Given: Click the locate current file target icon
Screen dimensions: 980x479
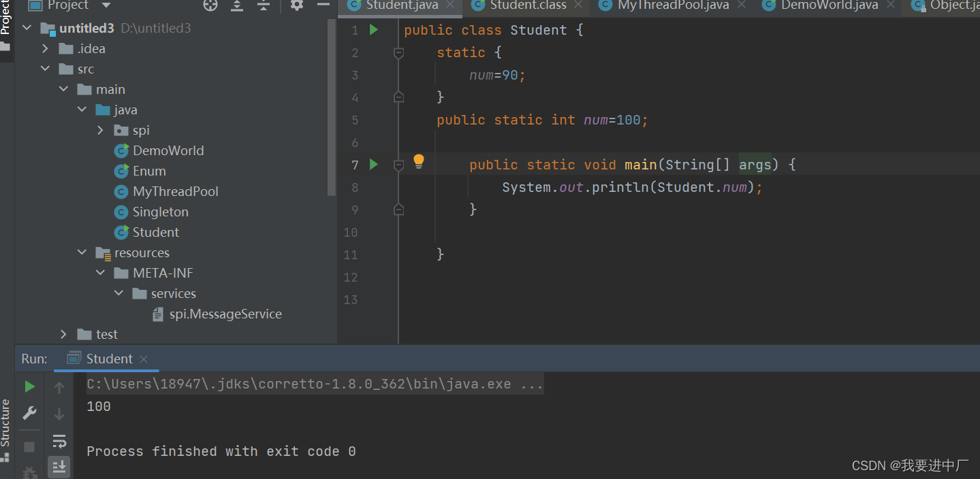Looking at the screenshot, I should pos(210,5).
